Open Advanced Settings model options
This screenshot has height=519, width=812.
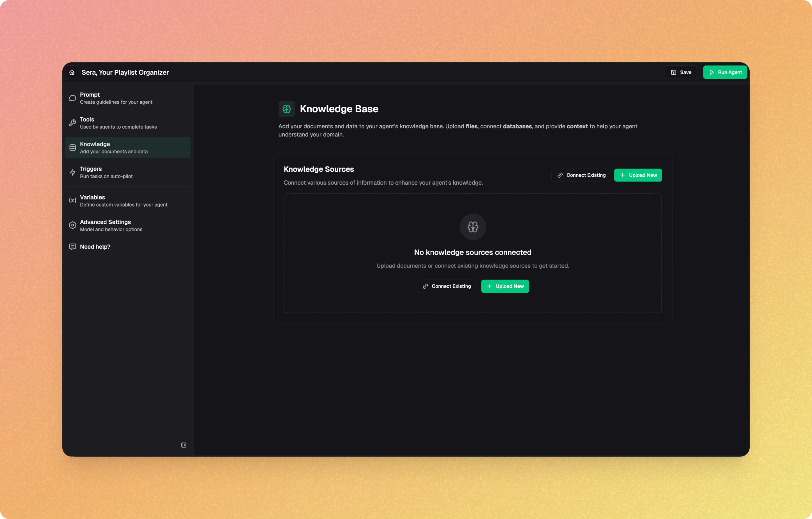click(x=111, y=225)
